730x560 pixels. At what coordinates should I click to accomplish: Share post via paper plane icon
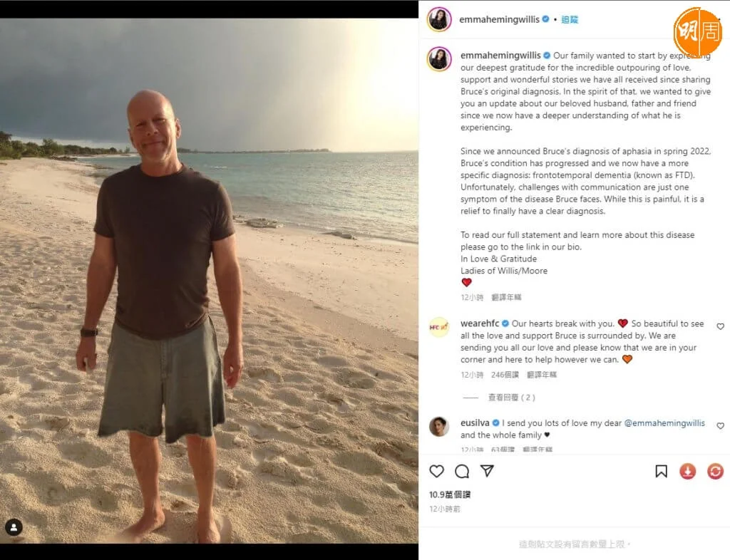pos(487,471)
